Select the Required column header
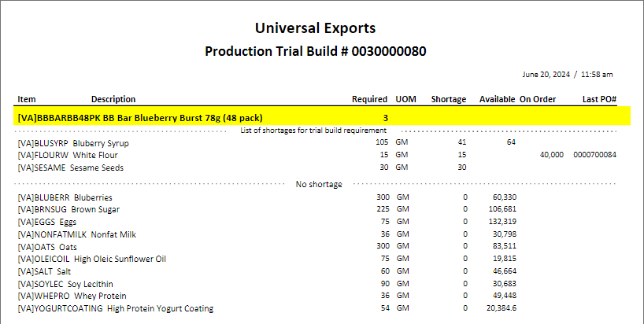The width and height of the screenshot is (644, 324). (369, 99)
